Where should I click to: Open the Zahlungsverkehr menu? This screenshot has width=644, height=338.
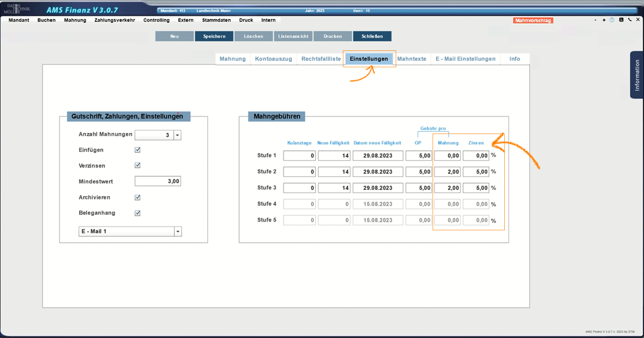tap(115, 20)
